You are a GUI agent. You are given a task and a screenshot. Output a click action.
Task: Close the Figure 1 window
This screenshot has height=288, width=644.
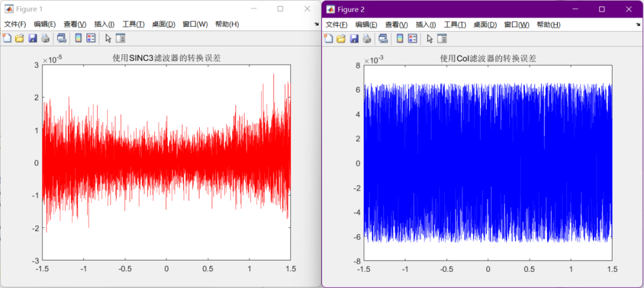pyautogui.click(x=307, y=8)
